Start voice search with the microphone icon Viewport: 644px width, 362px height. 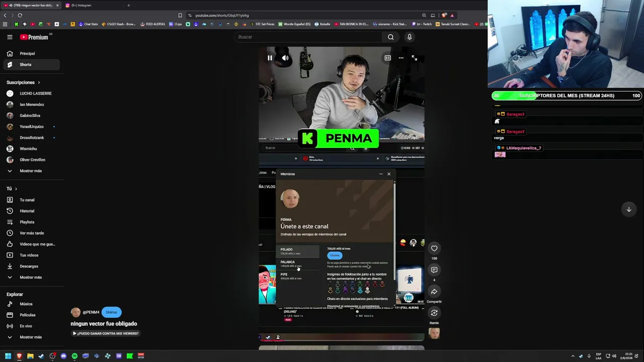click(x=410, y=37)
